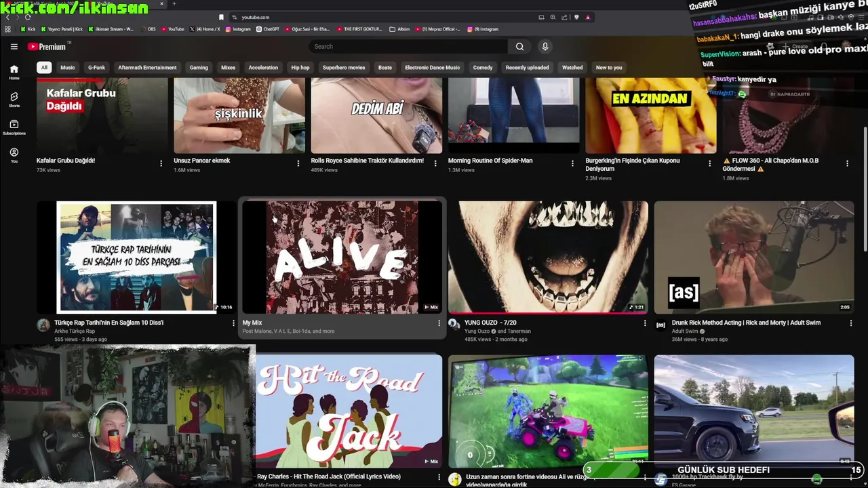Viewport: 868px width, 488px height.
Task: Open Home in the YouTube sidebar
Action: coord(14,73)
